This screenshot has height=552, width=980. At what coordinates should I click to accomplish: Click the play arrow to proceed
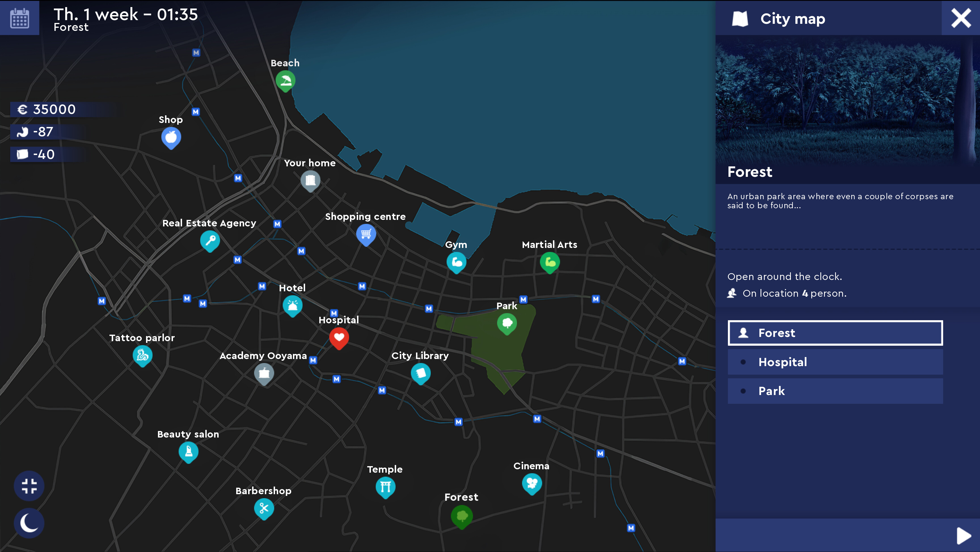point(964,536)
